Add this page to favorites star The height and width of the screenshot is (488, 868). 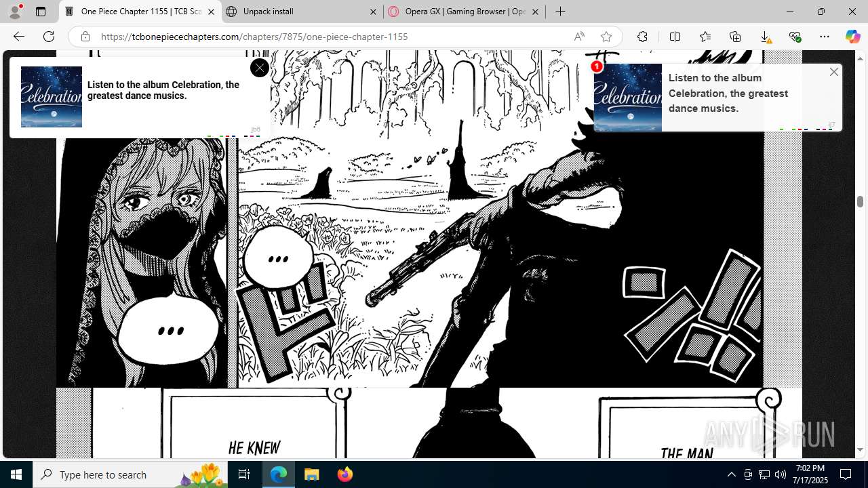click(606, 37)
